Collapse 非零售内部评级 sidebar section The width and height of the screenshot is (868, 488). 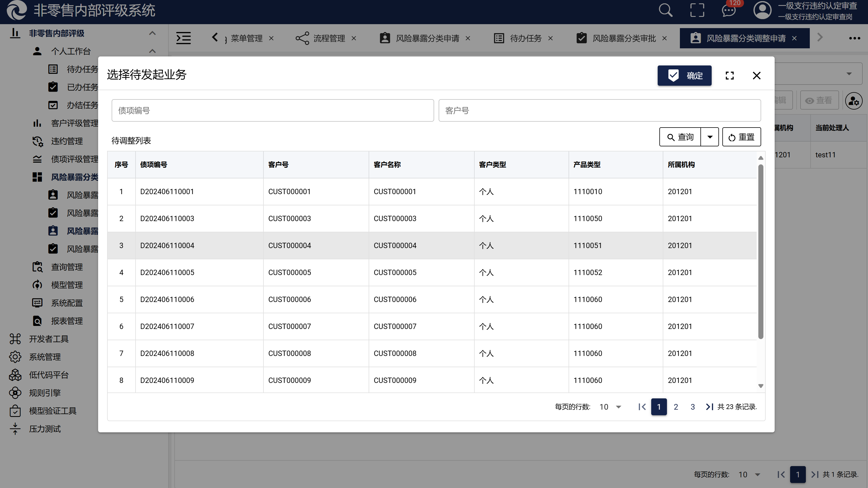(152, 33)
